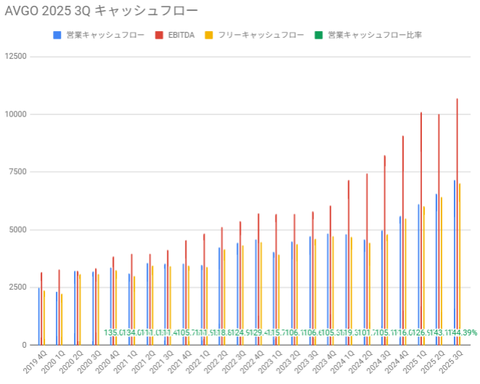The image size is (480, 384).
Task: Click the blue operating cash flow bar for 2025 3Q
Action: click(x=454, y=263)
